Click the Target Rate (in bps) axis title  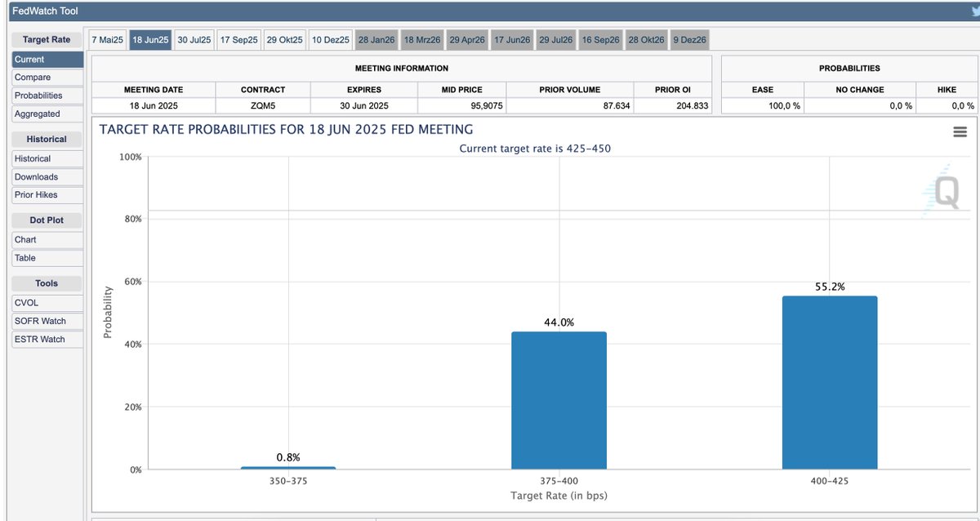[559, 496]
